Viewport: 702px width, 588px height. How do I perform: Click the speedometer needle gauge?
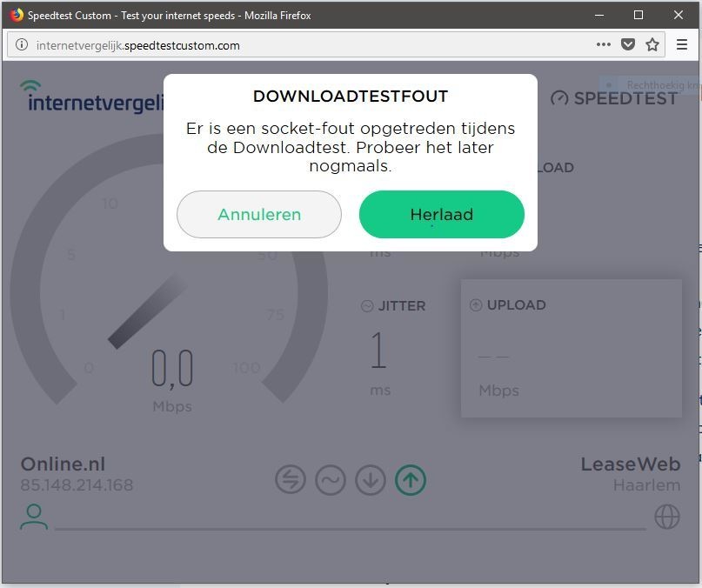[x=148, y=311]
